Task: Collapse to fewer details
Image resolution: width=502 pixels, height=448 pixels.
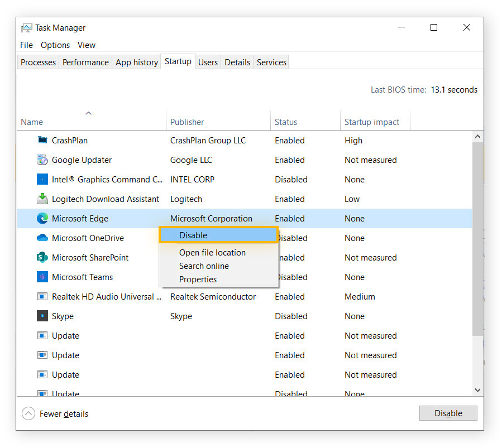Action: pyautogui.click(x=54, y=413)
